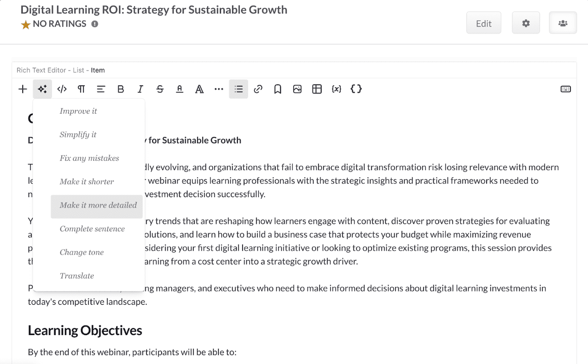Select "Translate" in the AI menu
Image resolution: width=588 pixels, height=364 pixels.
pos(77,276)
